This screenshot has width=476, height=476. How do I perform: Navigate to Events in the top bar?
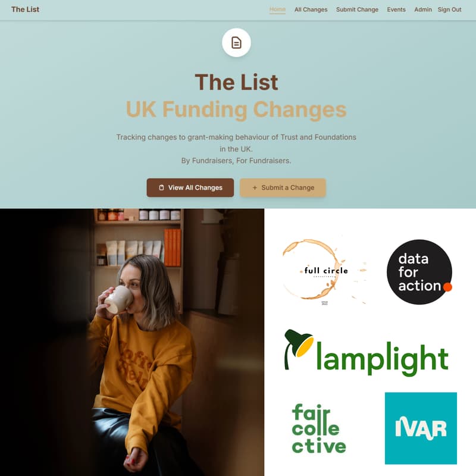tap(396, 10)
